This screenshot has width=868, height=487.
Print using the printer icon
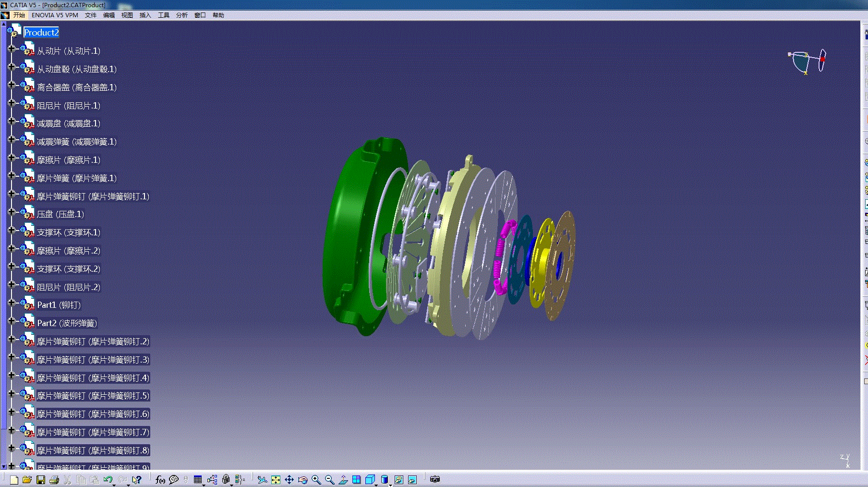(54, 479)
